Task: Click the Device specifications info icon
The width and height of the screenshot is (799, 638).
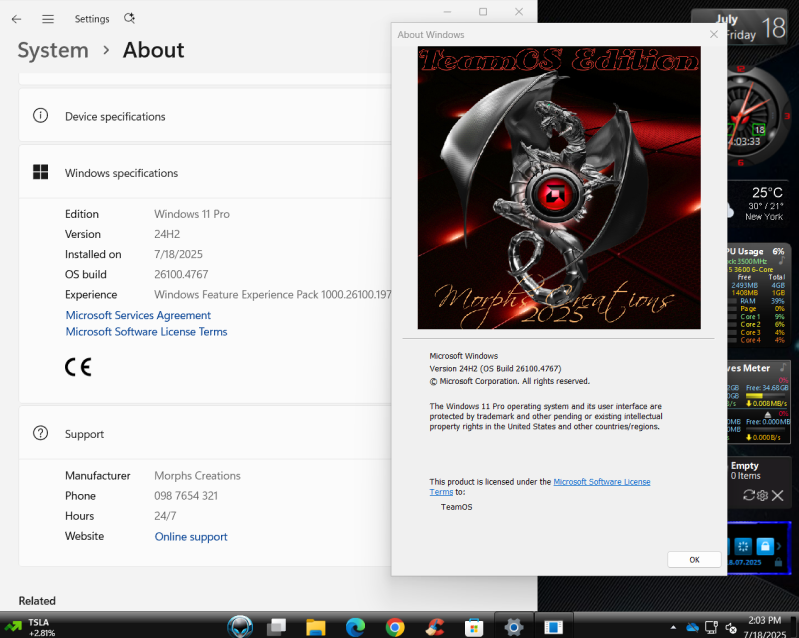Action: click(x=40, y=116)
